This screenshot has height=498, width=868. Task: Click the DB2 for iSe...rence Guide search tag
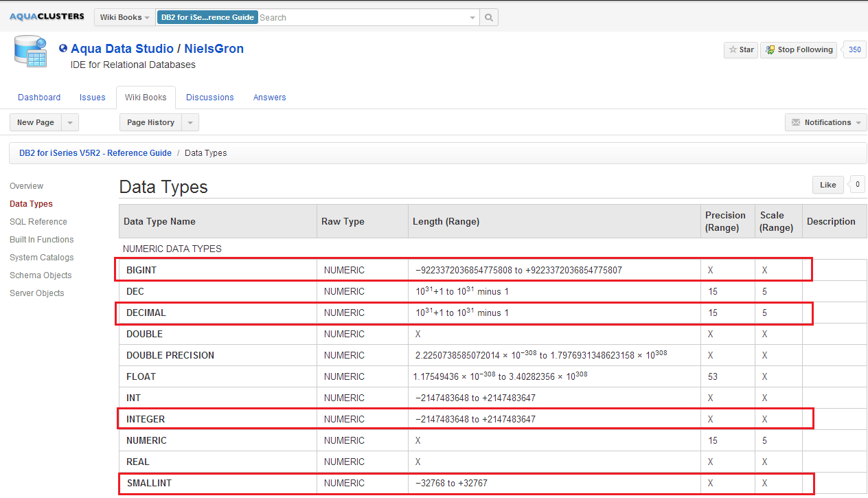207,17
